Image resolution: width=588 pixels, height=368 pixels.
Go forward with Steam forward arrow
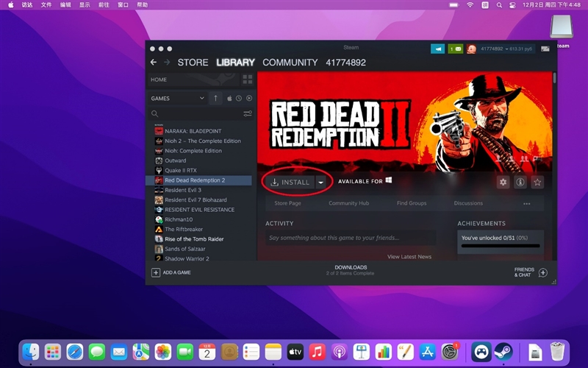click(167, 63)
